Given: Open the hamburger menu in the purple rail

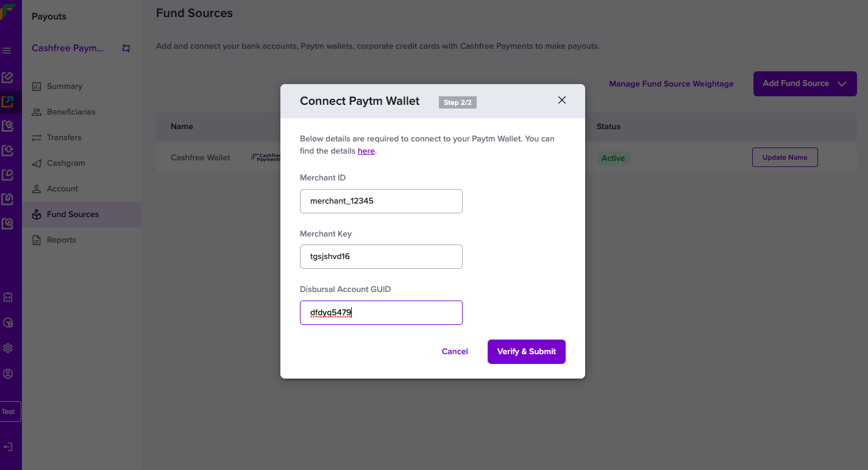Looking at the screenshot, I should pos(7,51).
